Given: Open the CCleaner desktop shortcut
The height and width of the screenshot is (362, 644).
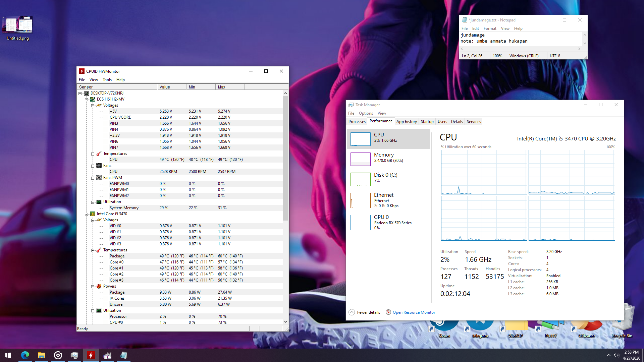Looking at the screenshot, I should pyautogui.click(x=587, y=328).
